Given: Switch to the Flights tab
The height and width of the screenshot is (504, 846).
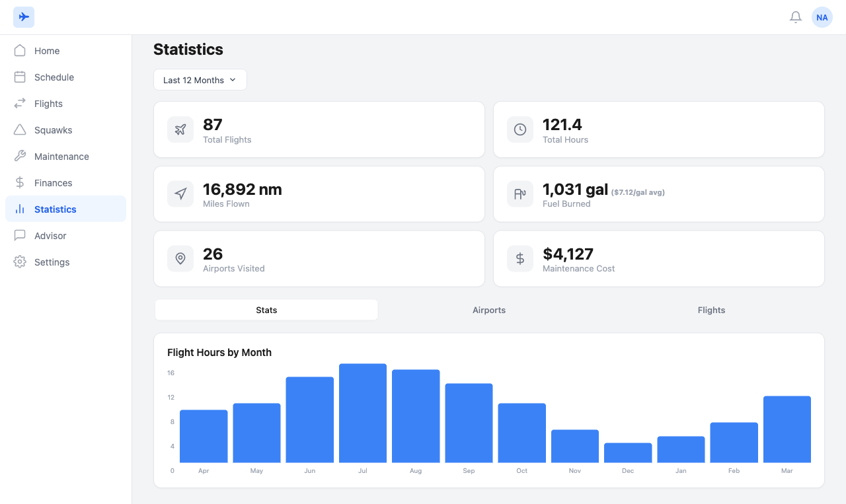Looking at the screenshot, I should (711, 309).
